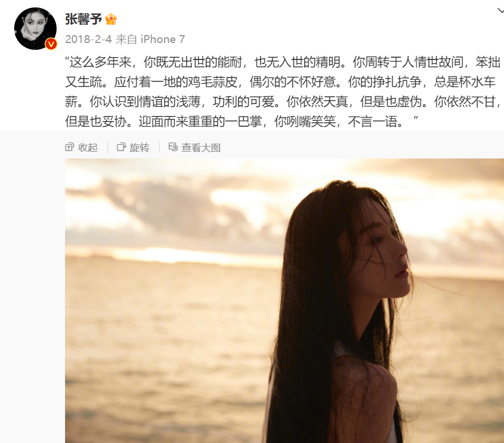Screen dimensions: 504x443
Task: Click the 收起 collapse icon
Action: (x=70, y=147)
